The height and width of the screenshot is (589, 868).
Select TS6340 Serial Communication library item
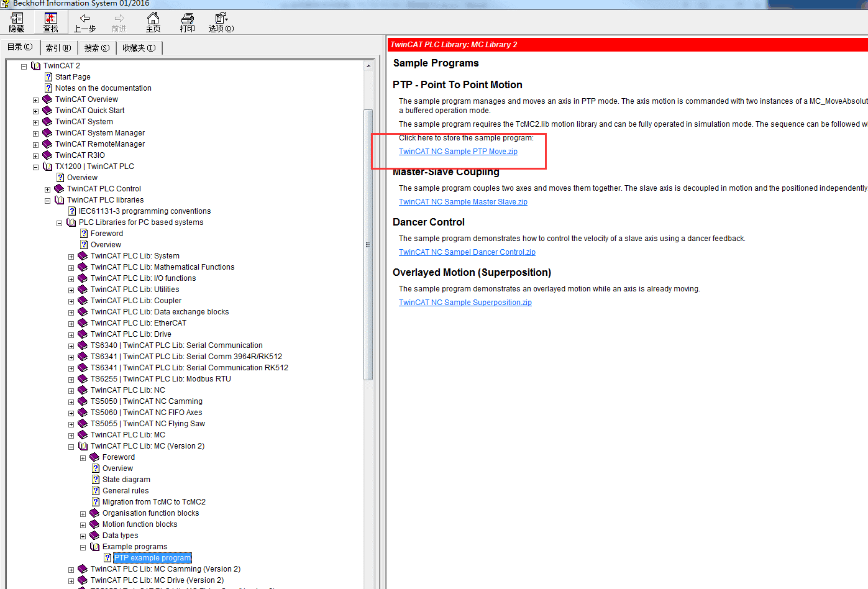point(176,345)
